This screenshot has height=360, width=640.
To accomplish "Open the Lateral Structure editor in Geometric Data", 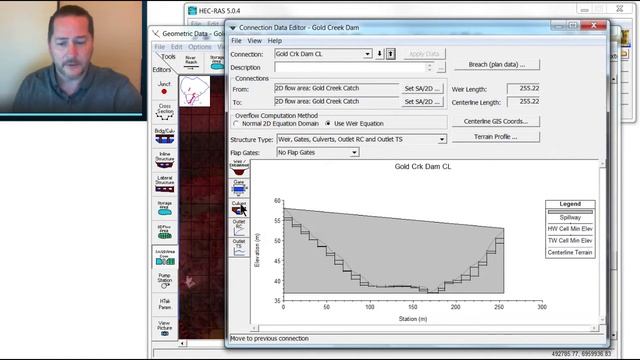I will click(x=164, y=184).
